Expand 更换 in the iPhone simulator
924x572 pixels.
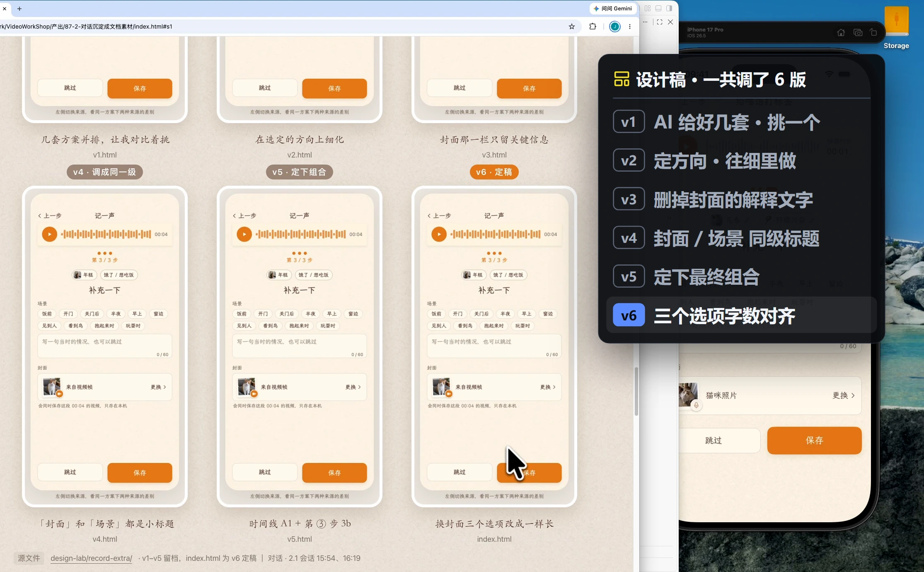(x=844, y=395)
